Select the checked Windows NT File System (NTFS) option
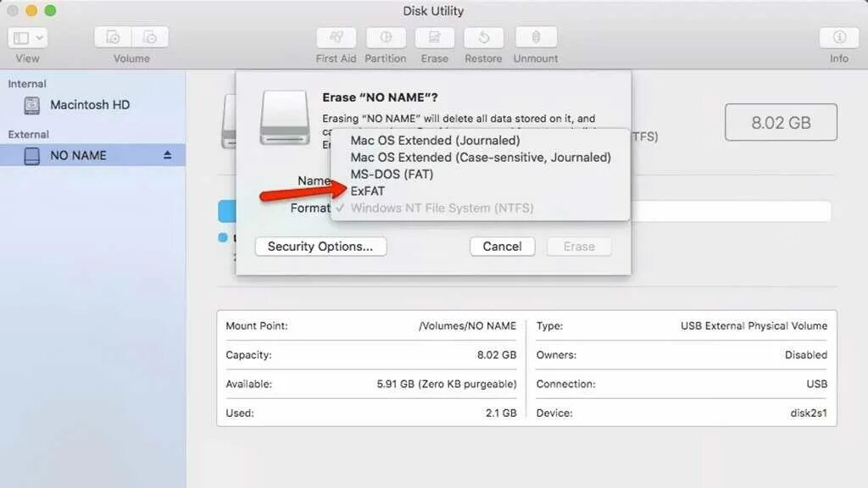Viewport: 868px width, 488px height. [442, 208]
